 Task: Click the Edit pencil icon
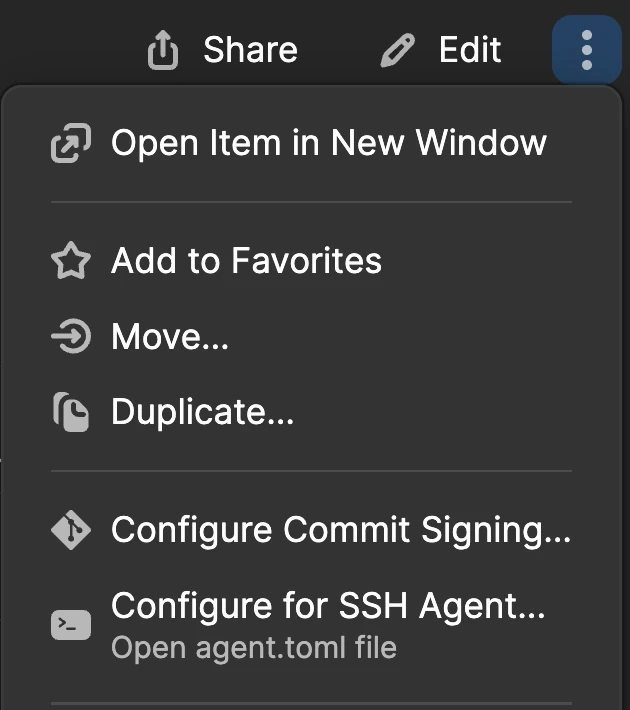pyautogui.click(x=397, y=50)
